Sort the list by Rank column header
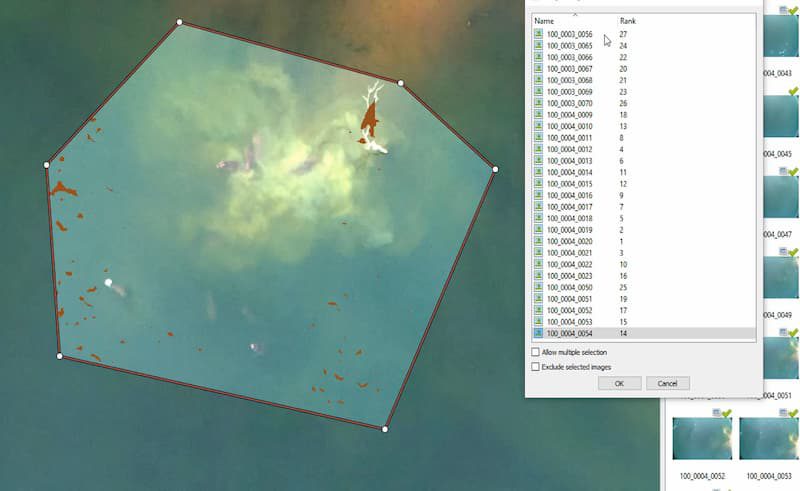800x491 pixels. (627, 21)
